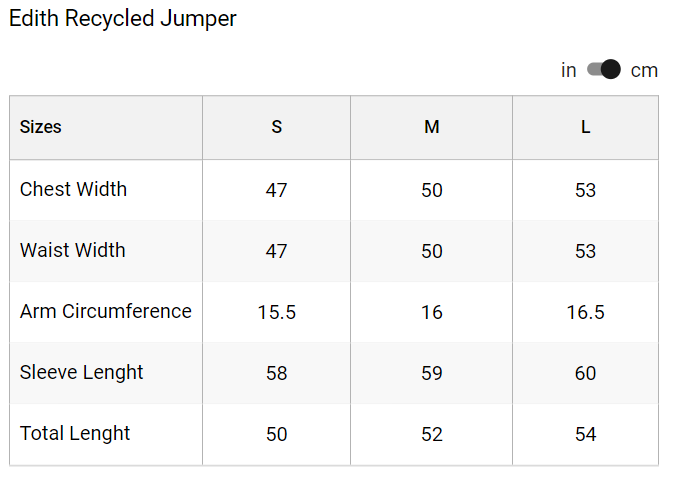The height and width of the screenshot is (477, 673).
Task: Select the Chest Width row label
Action: point(73,189)
